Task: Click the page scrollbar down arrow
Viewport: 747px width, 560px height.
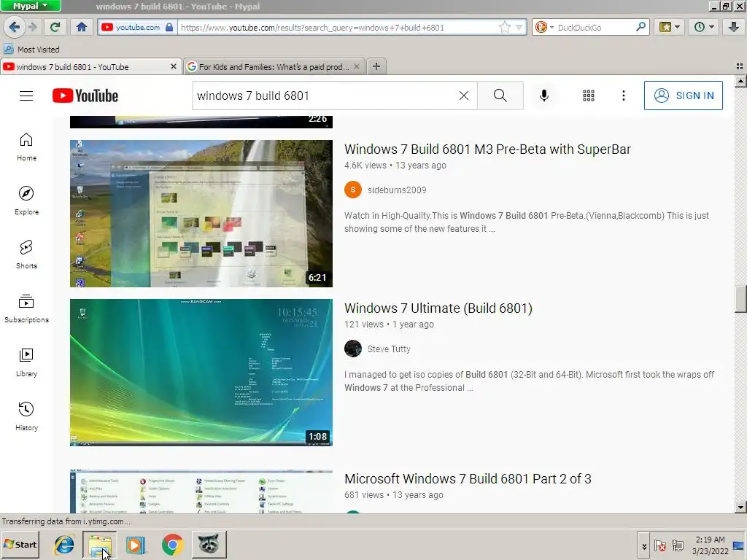Action: click(x=740, y=507)
